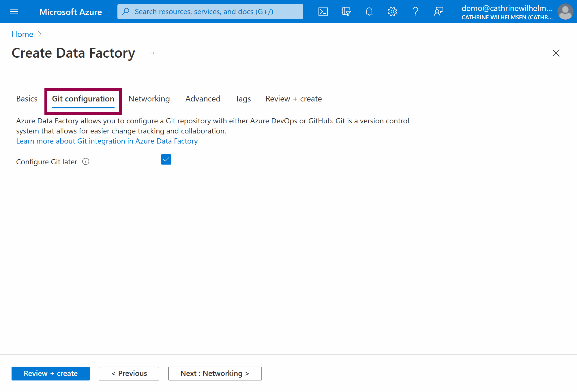Click the Feedback icon

438,12
